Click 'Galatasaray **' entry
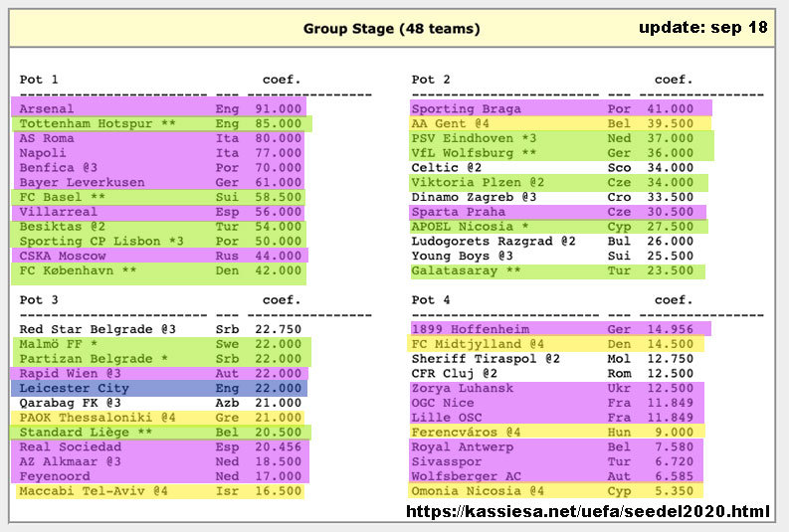 (x=466, y=270)
